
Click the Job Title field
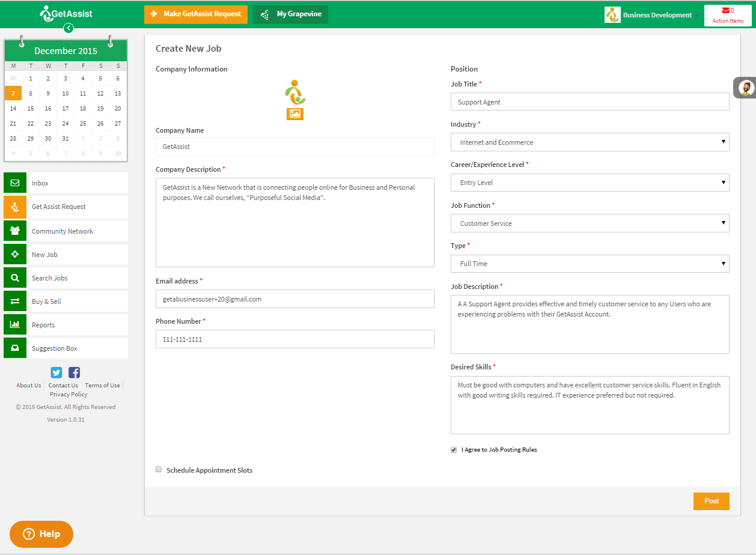(x=590, y=102)
